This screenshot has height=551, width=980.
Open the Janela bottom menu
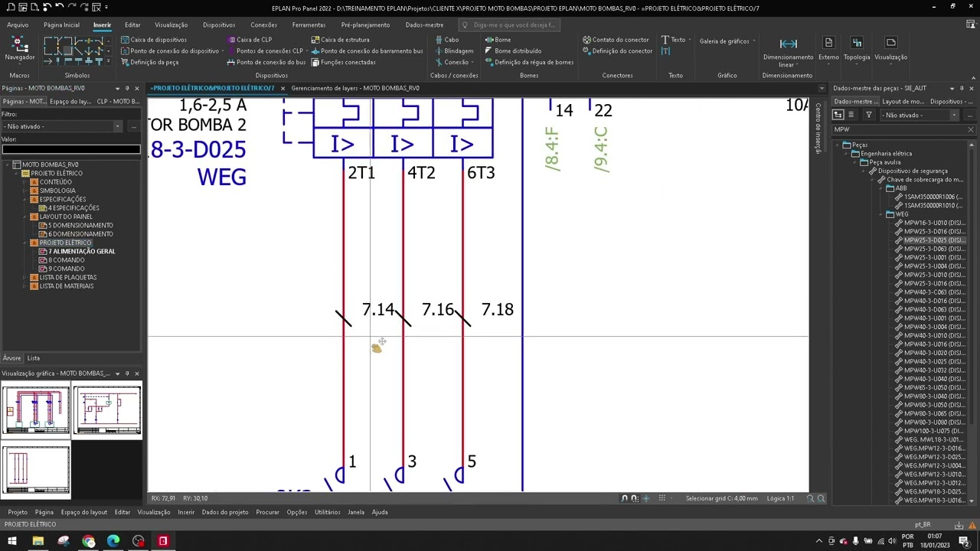click(x=356, y=512)
